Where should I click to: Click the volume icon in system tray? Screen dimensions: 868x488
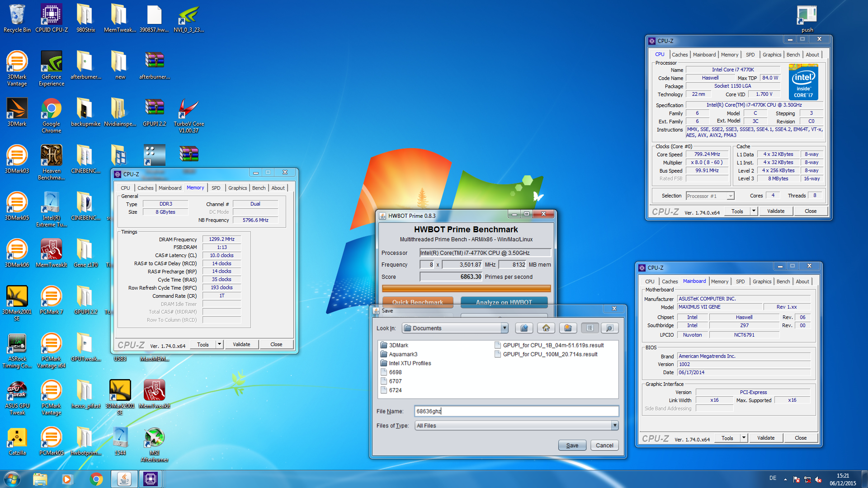coord(818,479)
